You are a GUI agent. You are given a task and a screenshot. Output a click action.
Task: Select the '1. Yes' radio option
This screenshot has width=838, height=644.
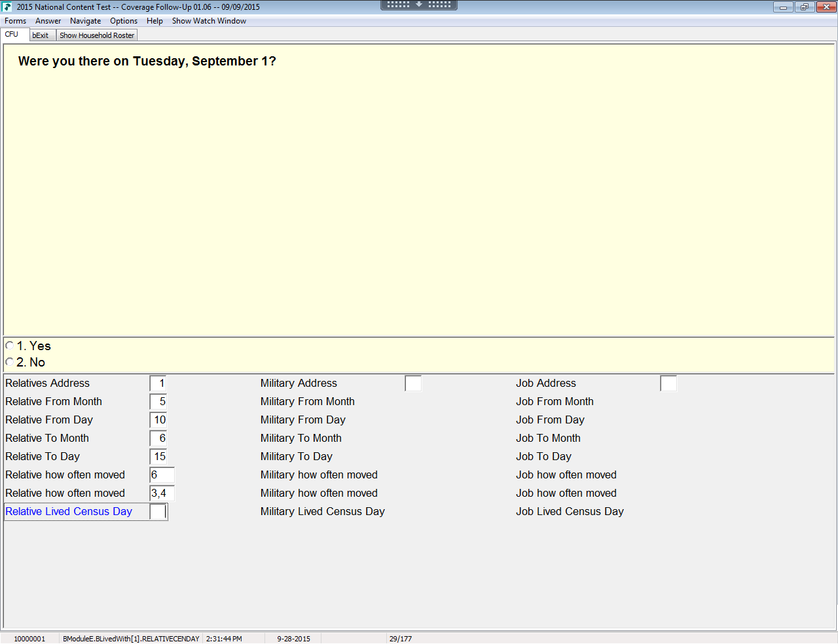point(10,346)
